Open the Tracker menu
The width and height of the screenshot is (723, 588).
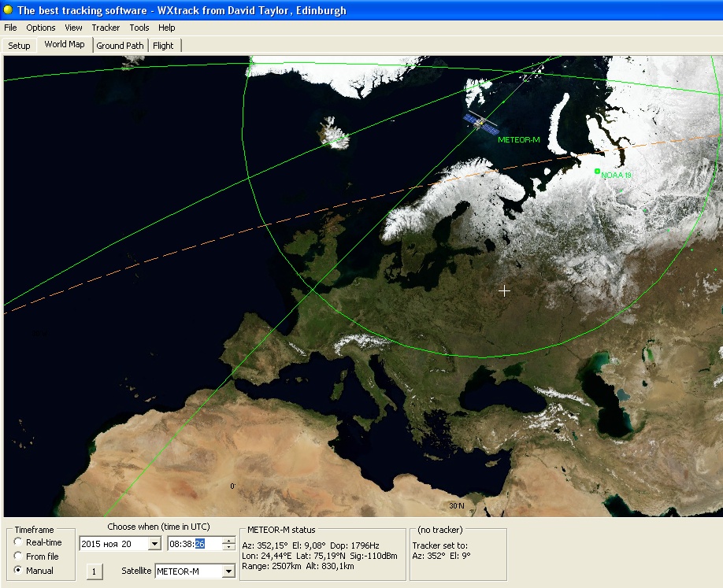pos(106,28)
